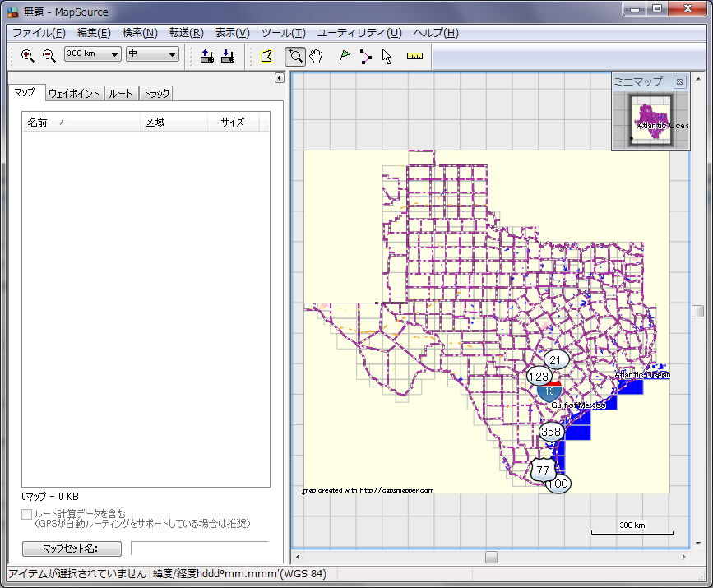The height and width of the screenshot is (588, 713).
Task: Select the Waypoint flag tool
Action: pyautogui.click(x=345, y=56)
